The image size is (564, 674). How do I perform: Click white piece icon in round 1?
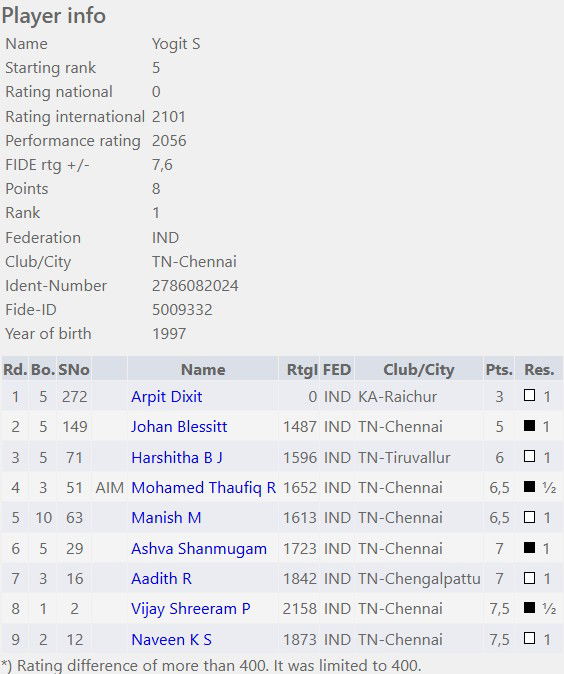coord(530,395)
